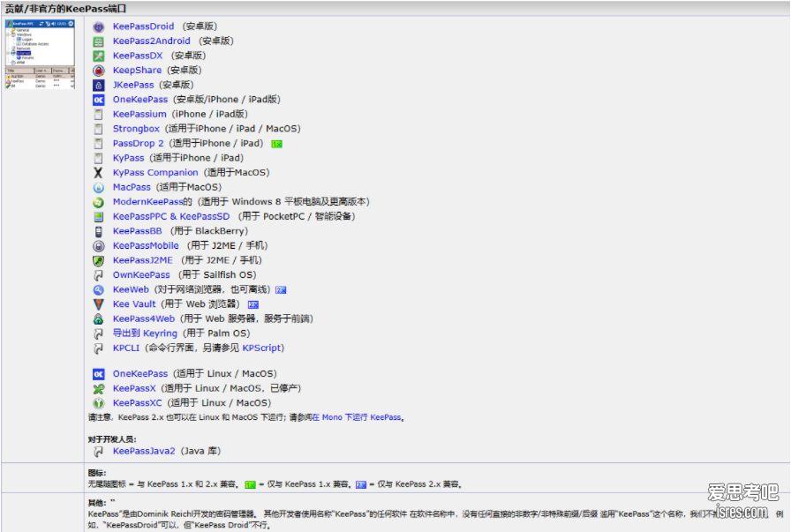The image size is (791, 532).
Task: Click the KeePassXC green icon
Action: click(x=98, y=404)
